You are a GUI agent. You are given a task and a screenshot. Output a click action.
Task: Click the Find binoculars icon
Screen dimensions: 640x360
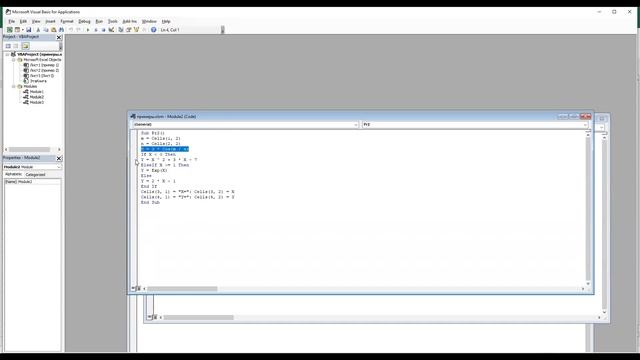pos(61,30)
